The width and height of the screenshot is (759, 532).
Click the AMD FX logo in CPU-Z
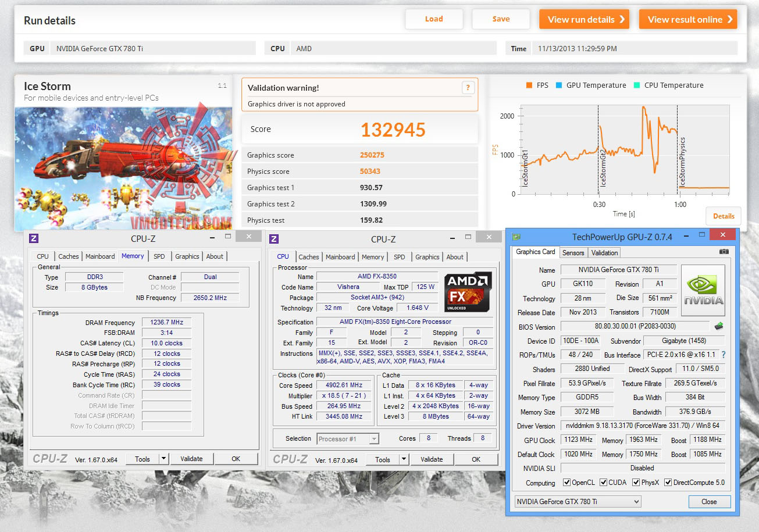(x=468, y=292)
